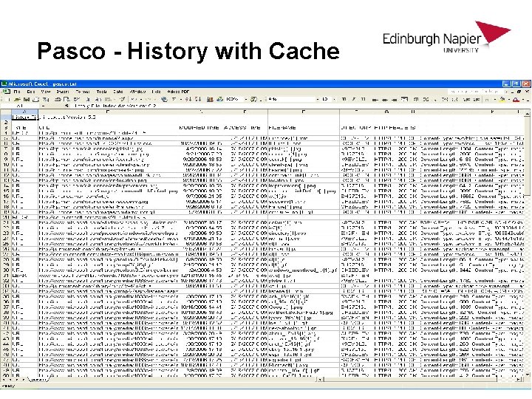Click the Redo arrow icon
The image size is (532, 399).
[149, 100]
